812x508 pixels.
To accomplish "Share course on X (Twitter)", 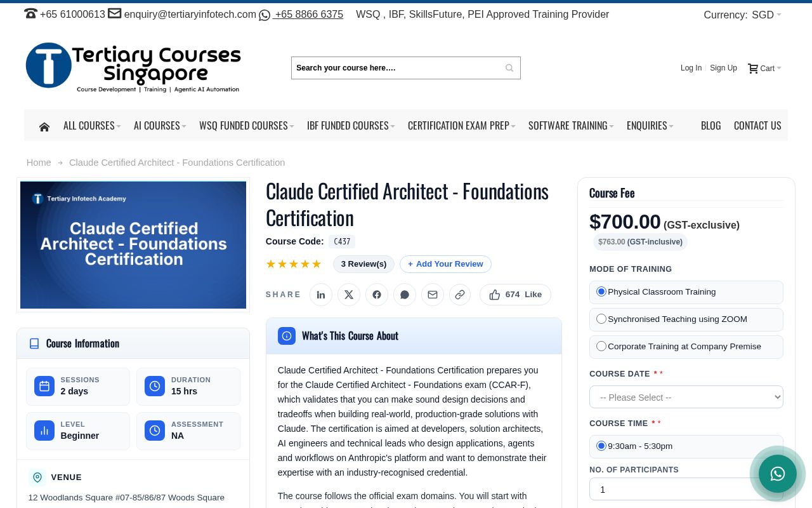I will point(349,295).
